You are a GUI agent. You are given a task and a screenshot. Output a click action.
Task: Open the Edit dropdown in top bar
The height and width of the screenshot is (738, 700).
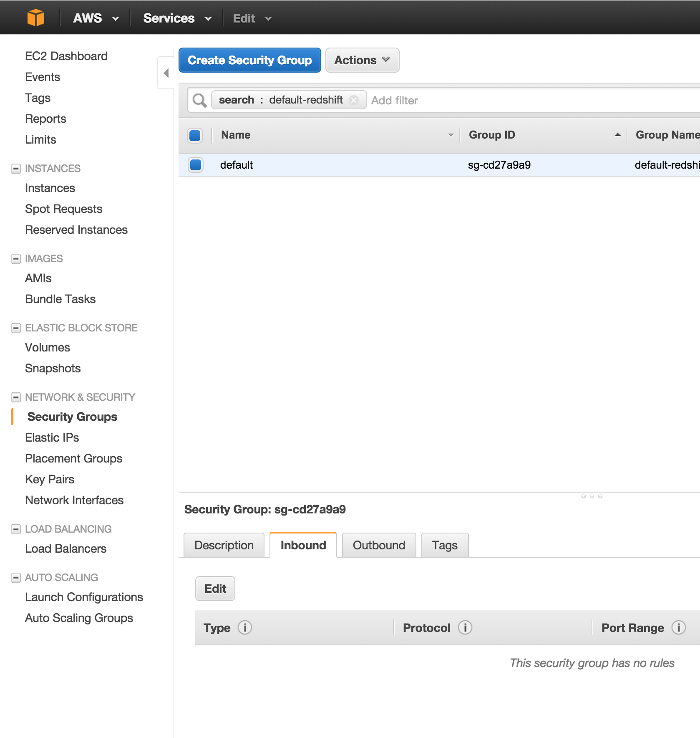pos(252,18)
